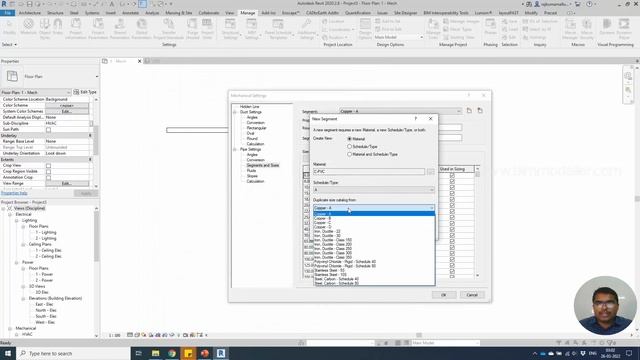
Task: Open the Annotate ribbon tab
Action: [130, 13]
